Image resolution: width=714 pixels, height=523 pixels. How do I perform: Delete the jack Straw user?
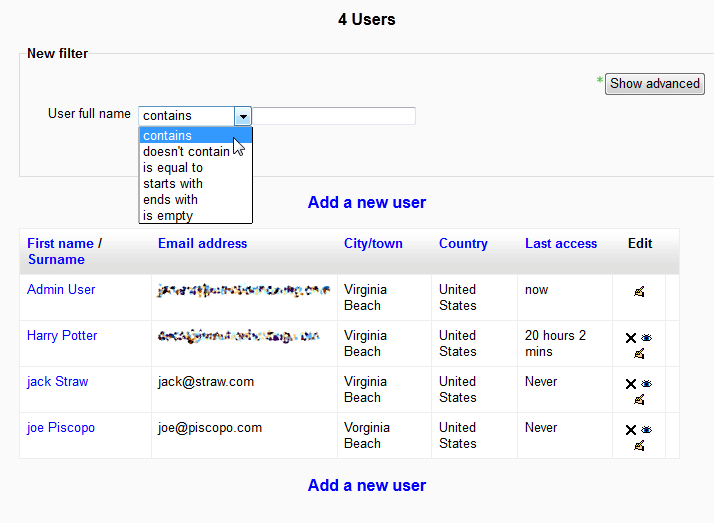(631, 384)
